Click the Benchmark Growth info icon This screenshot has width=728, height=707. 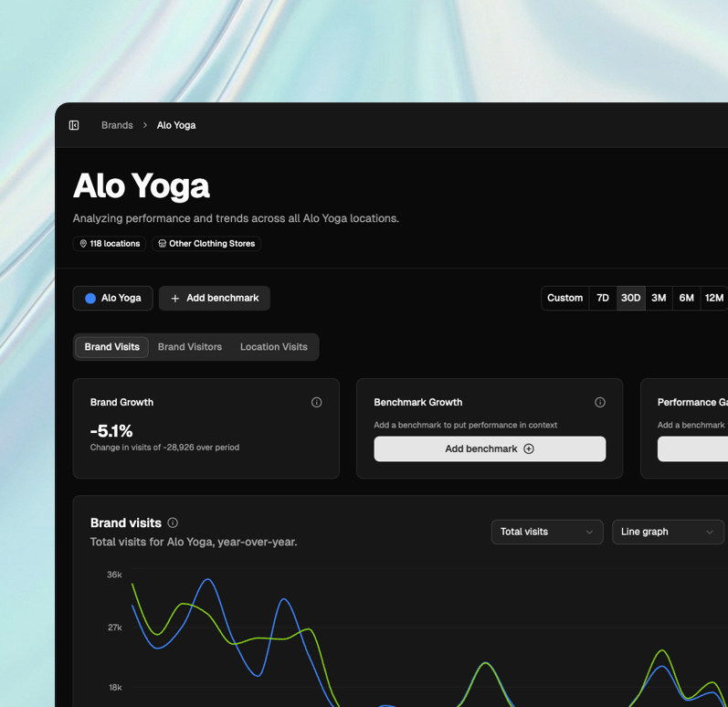click(x=600, y=402)
